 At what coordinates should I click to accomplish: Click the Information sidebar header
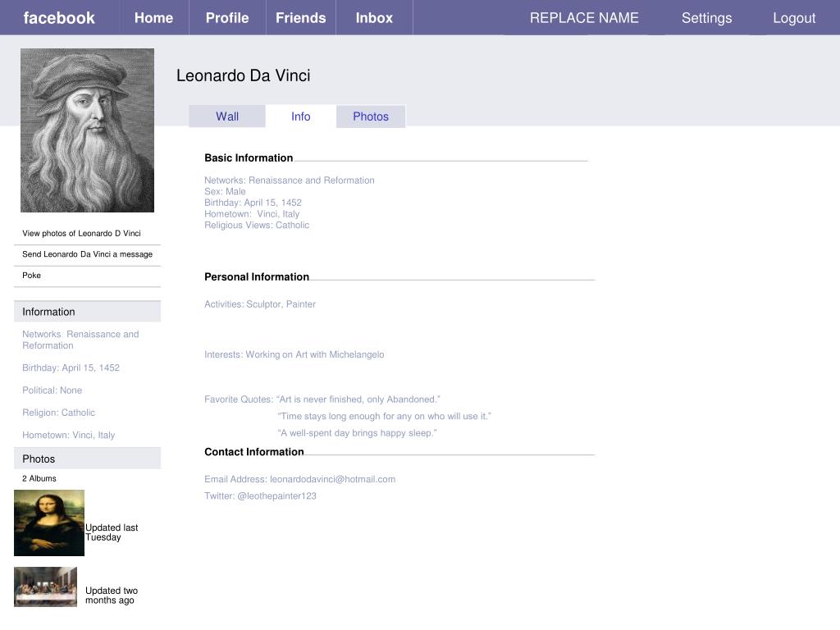click(x=87, y=311)
